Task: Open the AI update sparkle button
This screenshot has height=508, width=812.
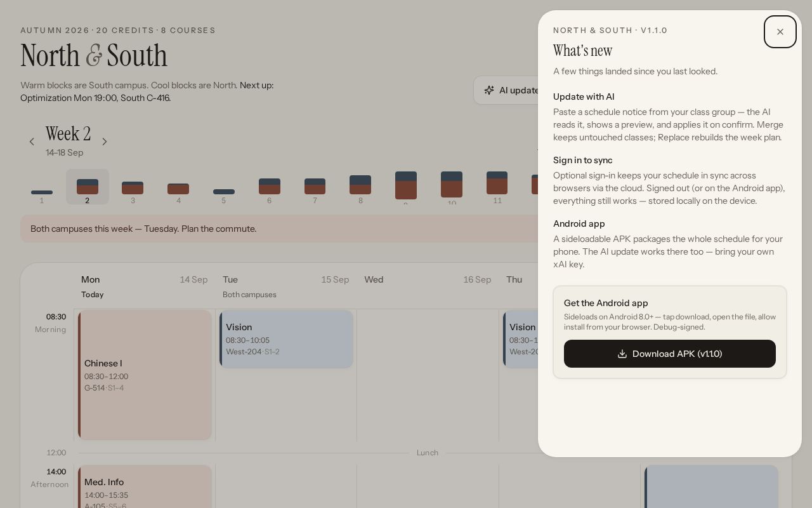Action: coord(507,90)
